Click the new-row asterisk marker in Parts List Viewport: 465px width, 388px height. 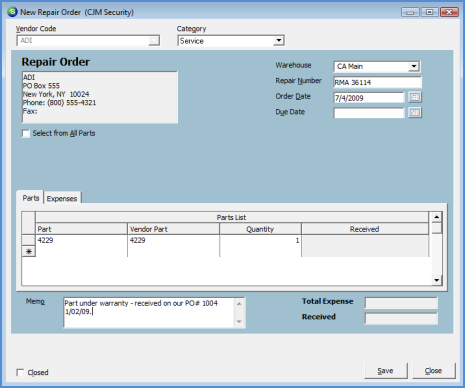(x=29, y=252)
